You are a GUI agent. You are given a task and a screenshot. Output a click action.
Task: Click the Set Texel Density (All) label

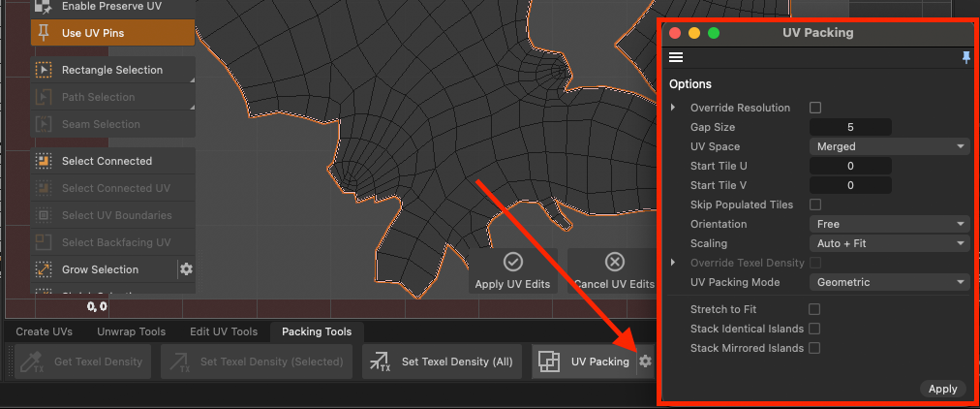click(x=457, y=362)
